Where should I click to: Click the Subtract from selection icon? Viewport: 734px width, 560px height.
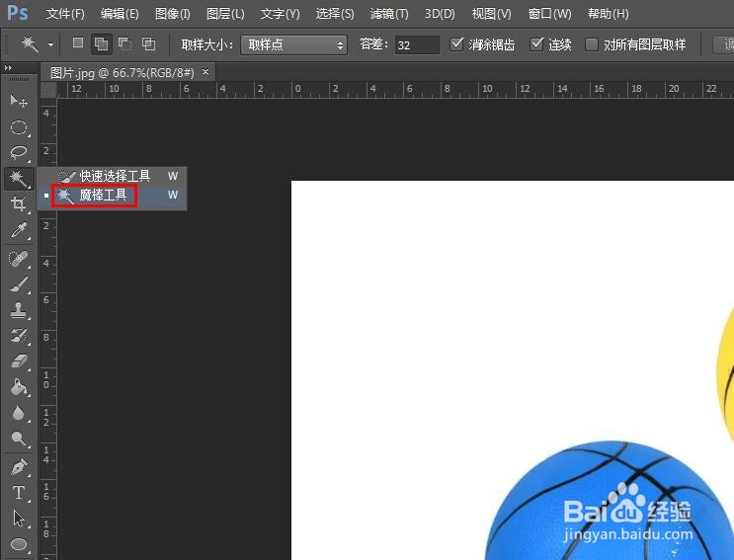click(x=124, y=44)
